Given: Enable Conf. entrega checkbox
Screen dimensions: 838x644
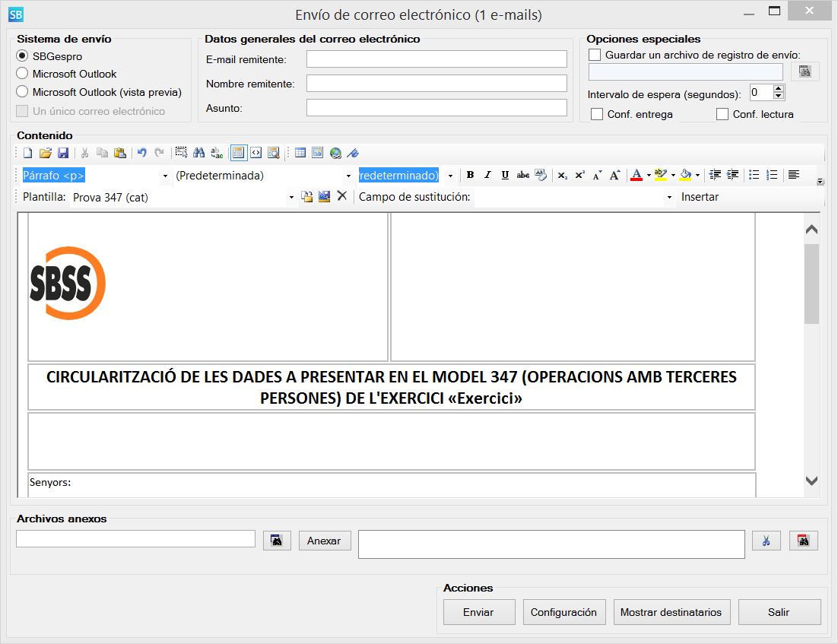Looking at the screenshot, I should [598, 114].
